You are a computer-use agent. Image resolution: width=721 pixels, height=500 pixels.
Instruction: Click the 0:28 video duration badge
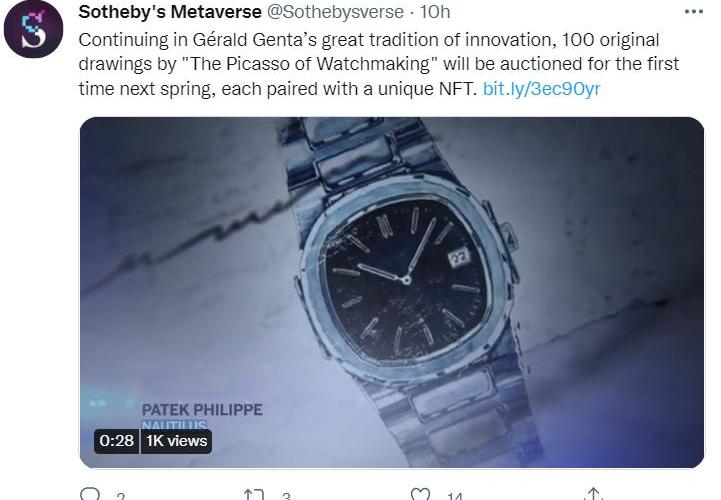click(116, 441)
